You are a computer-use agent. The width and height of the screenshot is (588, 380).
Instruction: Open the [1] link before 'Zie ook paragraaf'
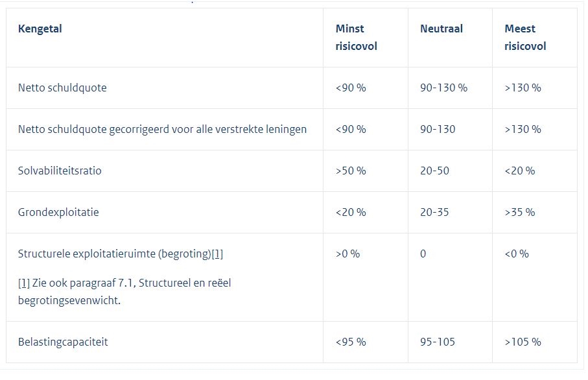pyautogui.click(x=24, y=283)
